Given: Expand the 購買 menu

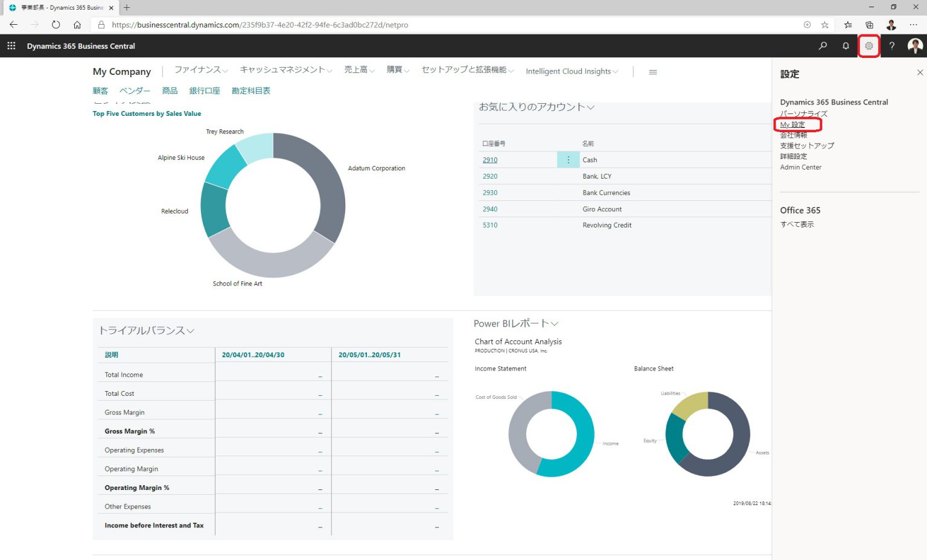Looking at the screenshot, I should (398, 70).
